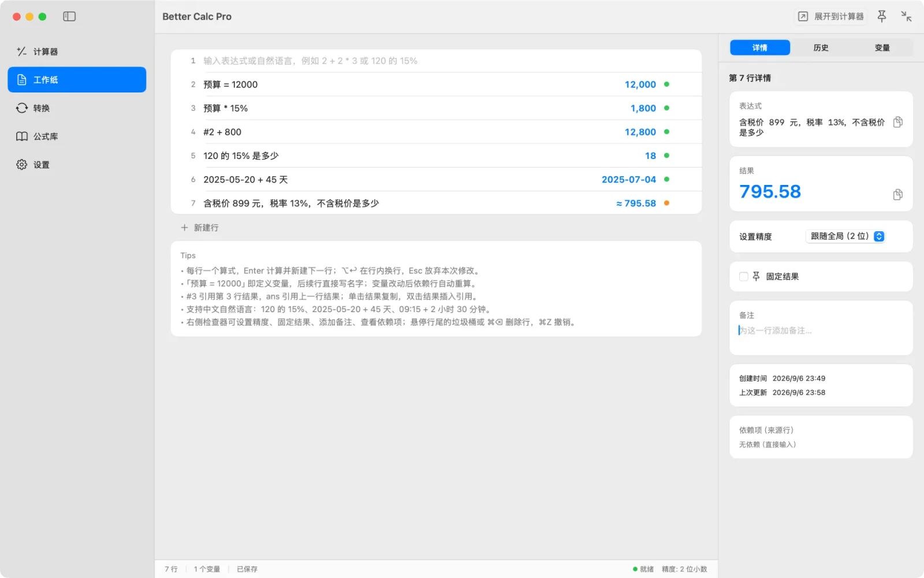This screenshot has height=578, width=924.
Task: Copy the expression in 表达式 card
Action: click(898, 122)
